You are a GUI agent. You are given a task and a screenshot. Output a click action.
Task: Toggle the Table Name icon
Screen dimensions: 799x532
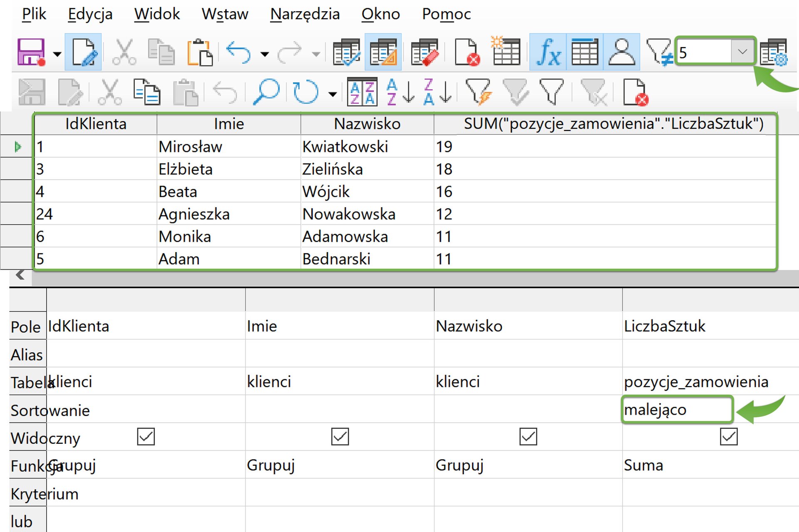(x=585, y=52)
